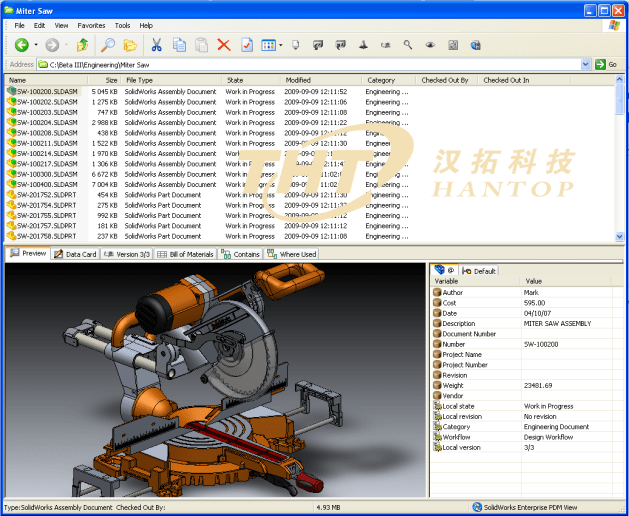The width and height of the screenshot is (629, 516).
Task: Select the file SW-100300.SLDASM
Action: click(47, 174)
